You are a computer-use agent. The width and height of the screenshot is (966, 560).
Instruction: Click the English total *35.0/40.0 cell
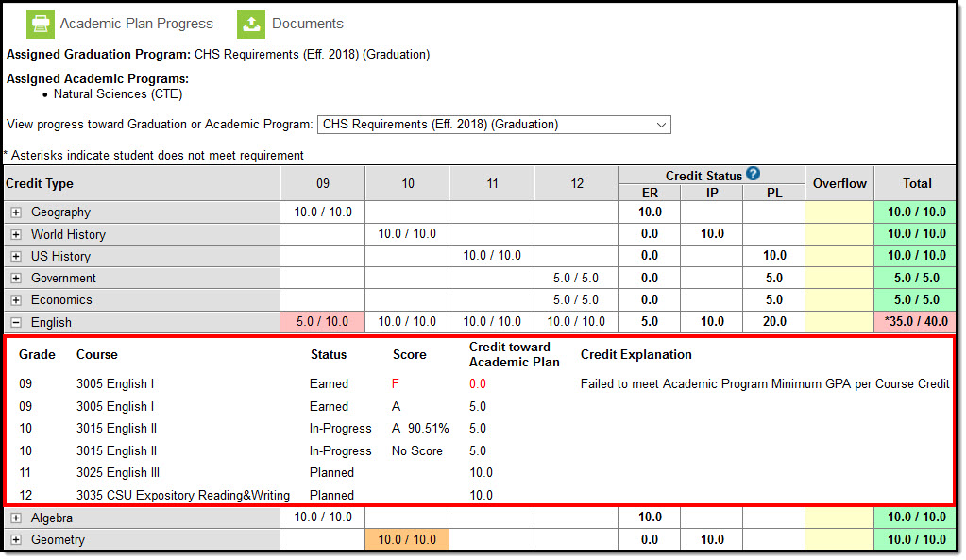click(x=914, y=321)
